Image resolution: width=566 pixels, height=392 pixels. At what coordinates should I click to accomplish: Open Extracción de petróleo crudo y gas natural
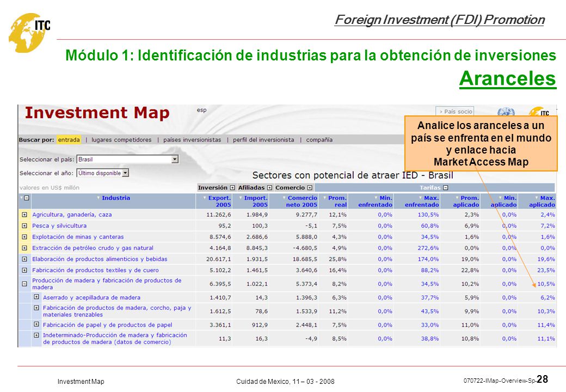[93, 248]
